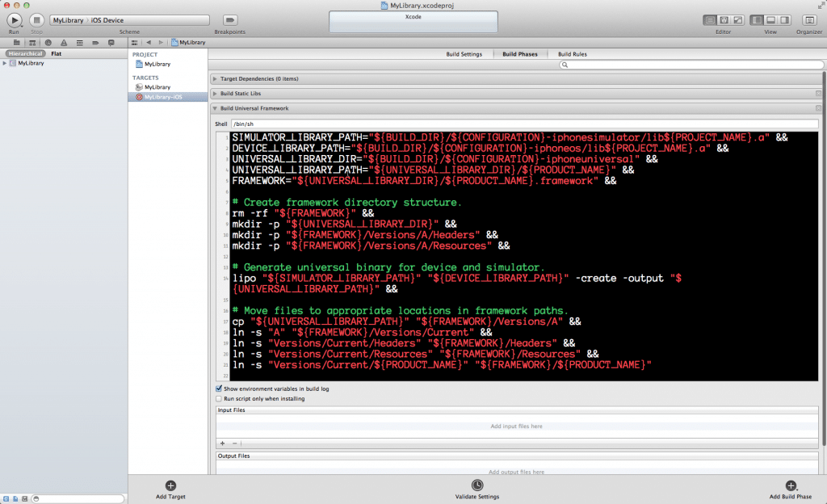Enter full screen with the corner arrows
The width and height of the screenshot is (827, 504).
(x=821, y=6)
